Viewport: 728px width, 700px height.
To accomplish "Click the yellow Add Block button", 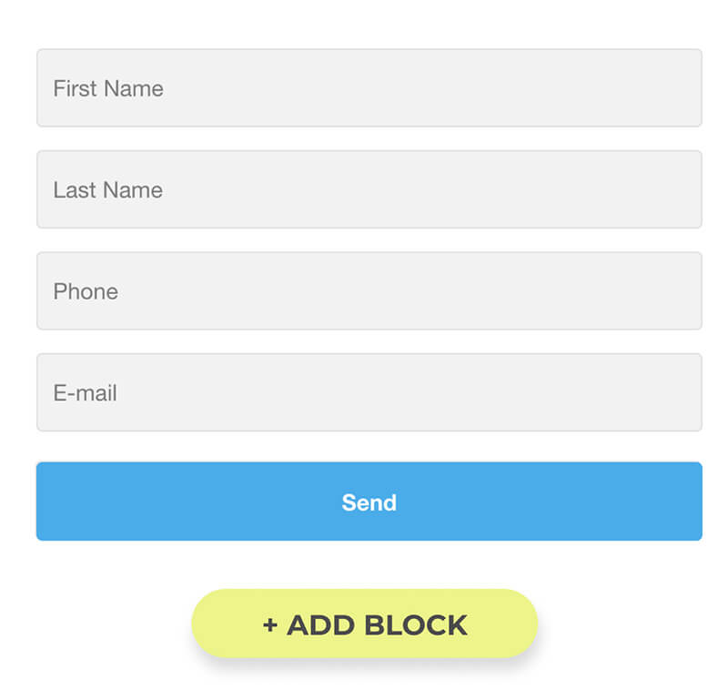I will coord(364,624).
